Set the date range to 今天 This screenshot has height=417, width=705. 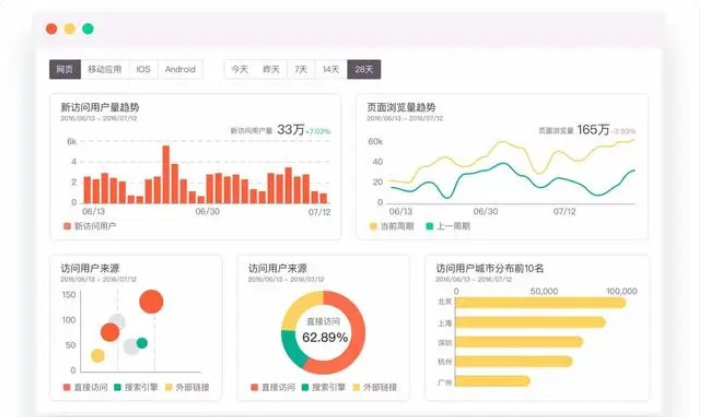(240, 69)
